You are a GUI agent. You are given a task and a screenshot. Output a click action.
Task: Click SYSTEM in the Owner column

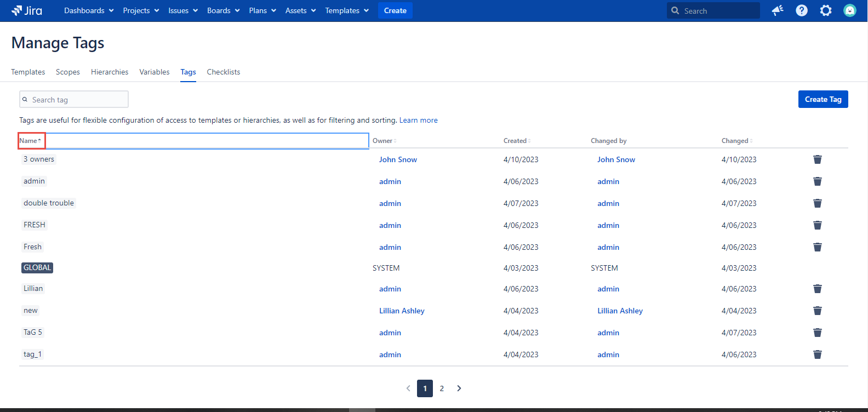[x=386, y=268]
